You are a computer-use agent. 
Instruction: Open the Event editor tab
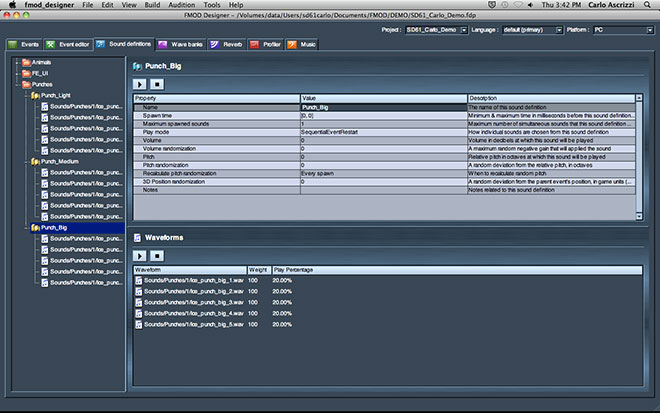[x=68, y=45]
